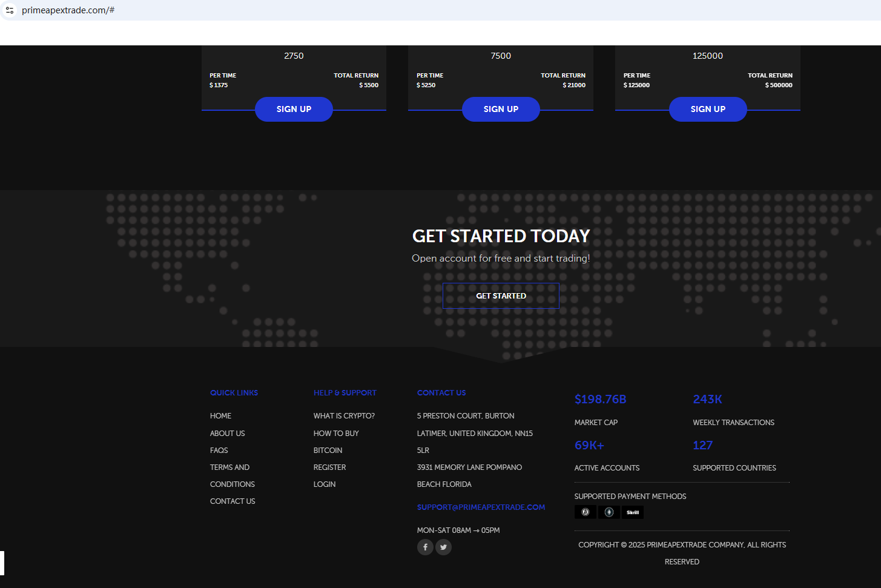Open the How To Buy link
Image resolution: width=881 pixels, height=588 pixels.
point(336,434)
